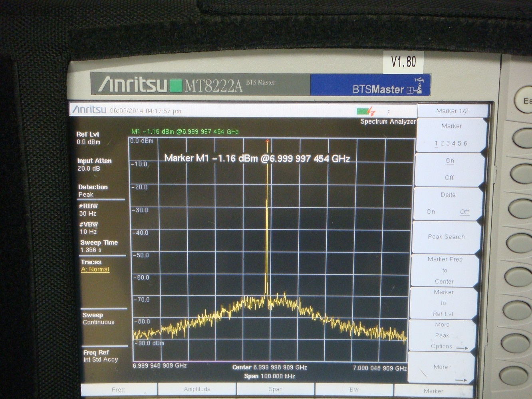Select the Ref Lvl 0.0 dBm setting
This screenshot has height=399, width=532.
point(89,138)
